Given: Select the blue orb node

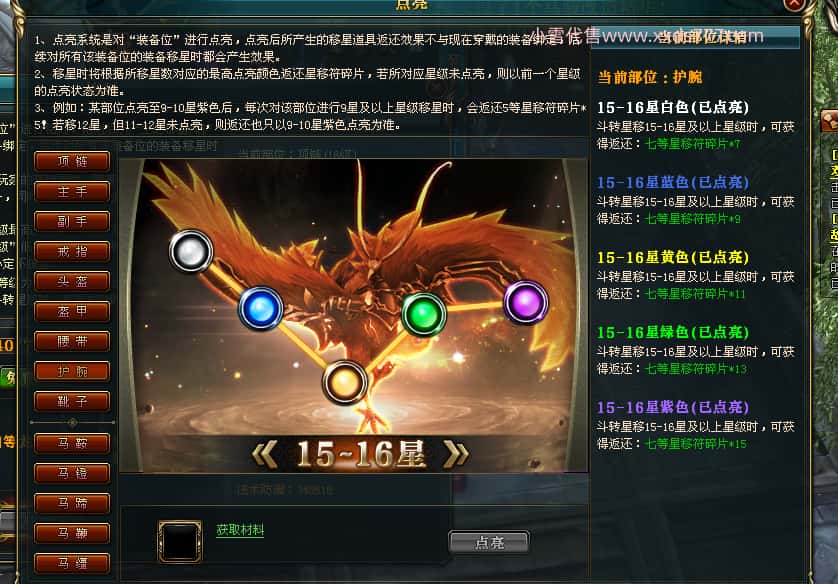Looking at the screenshot, I should click(260, 308).
